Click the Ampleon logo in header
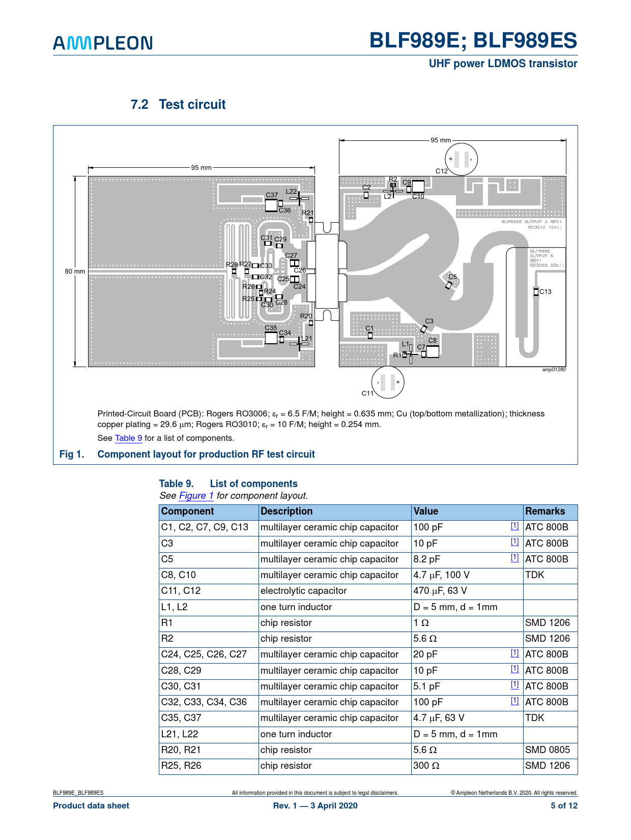 [103, 43]
